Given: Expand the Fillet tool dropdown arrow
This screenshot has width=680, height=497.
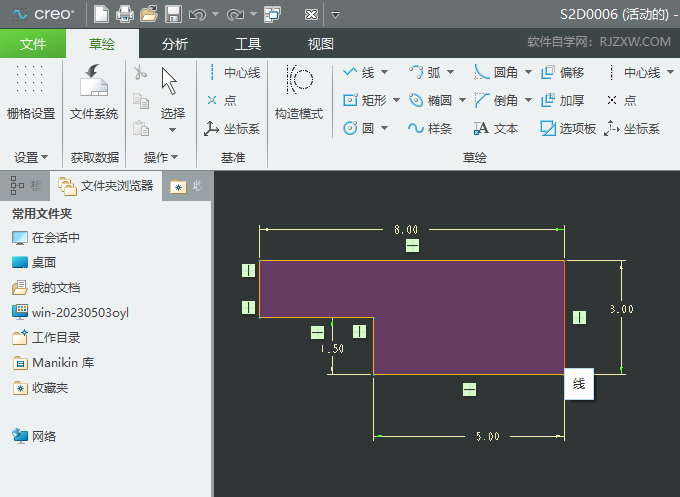Looking at the screenshot, I should point(528,72).
